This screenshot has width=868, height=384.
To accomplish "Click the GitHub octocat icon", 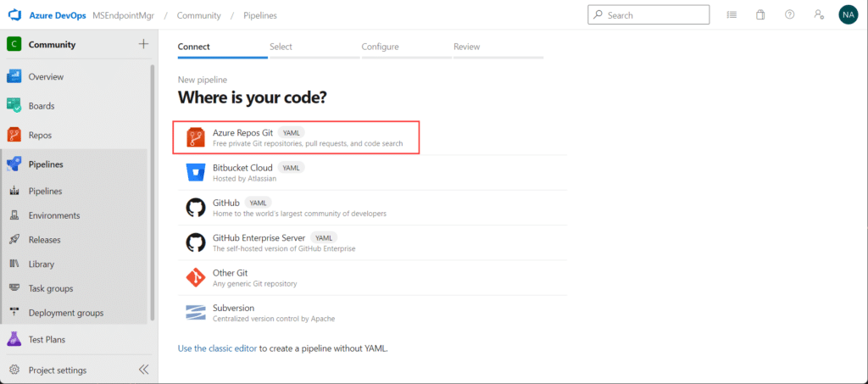I will 196,208.
